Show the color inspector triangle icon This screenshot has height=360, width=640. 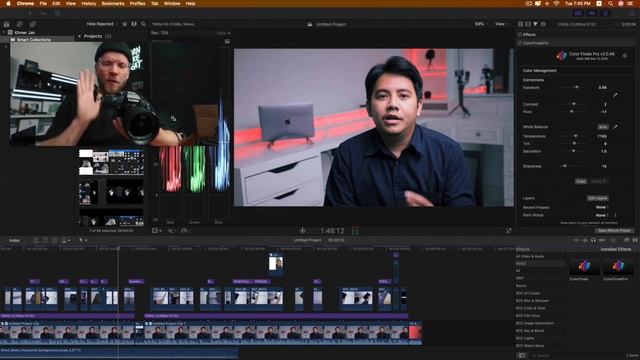536,24
